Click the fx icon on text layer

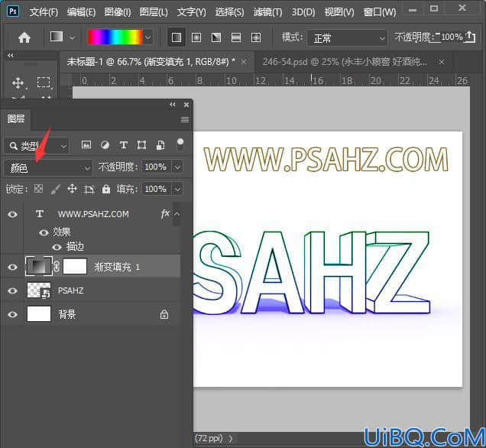pos(165,213)
